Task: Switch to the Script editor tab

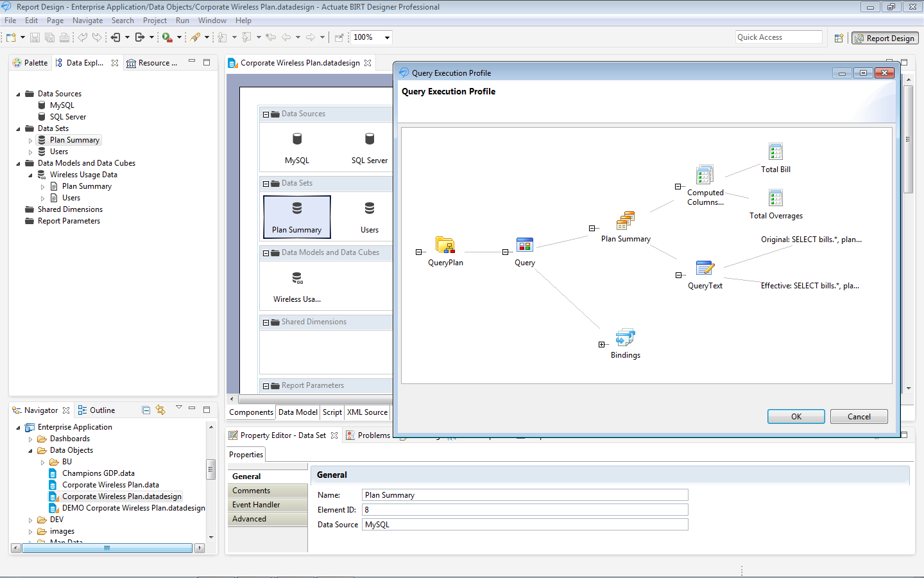Action: click(x=332, y=412)
